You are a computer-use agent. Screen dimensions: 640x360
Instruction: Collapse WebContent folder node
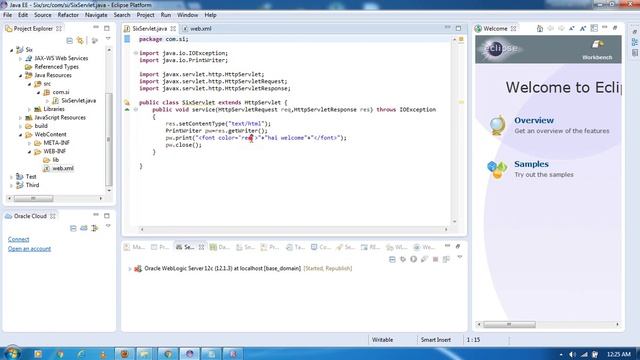click(20, 135)
